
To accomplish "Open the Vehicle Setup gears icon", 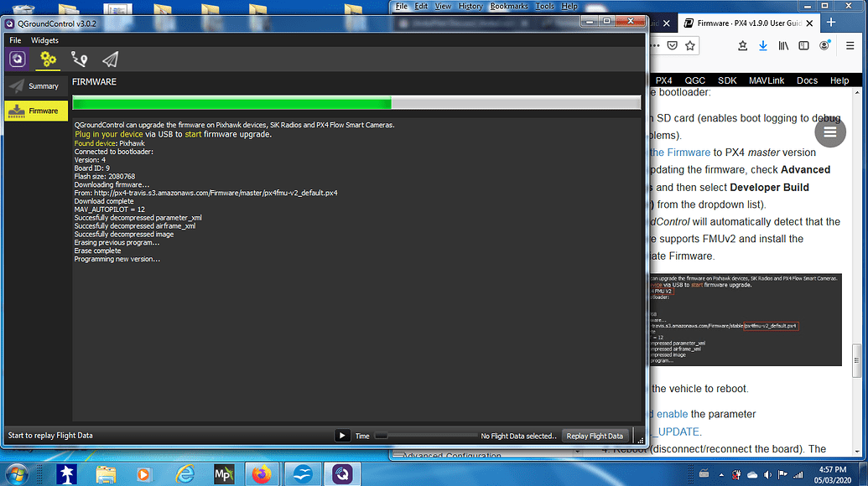I will pos(48,59).
